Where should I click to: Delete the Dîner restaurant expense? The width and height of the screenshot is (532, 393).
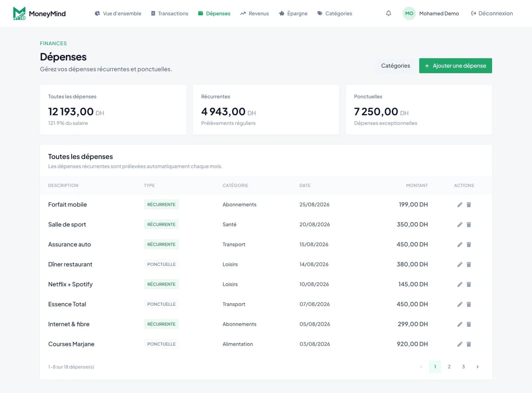click(469, 264)
